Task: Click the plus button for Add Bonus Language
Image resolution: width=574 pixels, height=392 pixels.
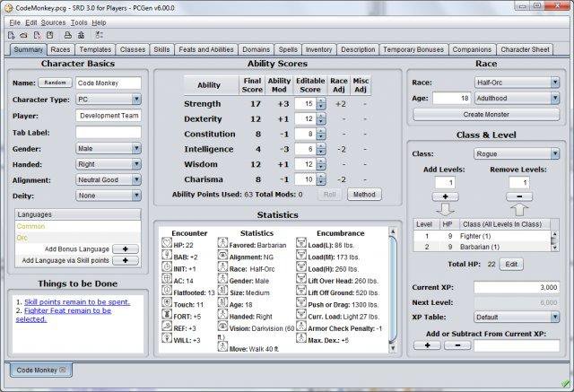Action: pos(126,248)
